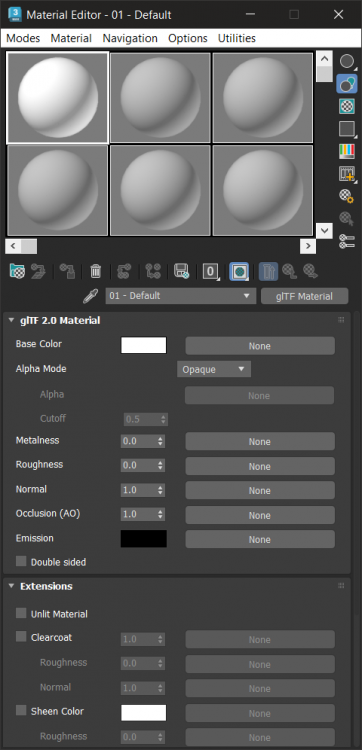The width and height of the screenshot is (362, 750).
Task: Click the Occlusion (AO) None map button
Action: 260,515
